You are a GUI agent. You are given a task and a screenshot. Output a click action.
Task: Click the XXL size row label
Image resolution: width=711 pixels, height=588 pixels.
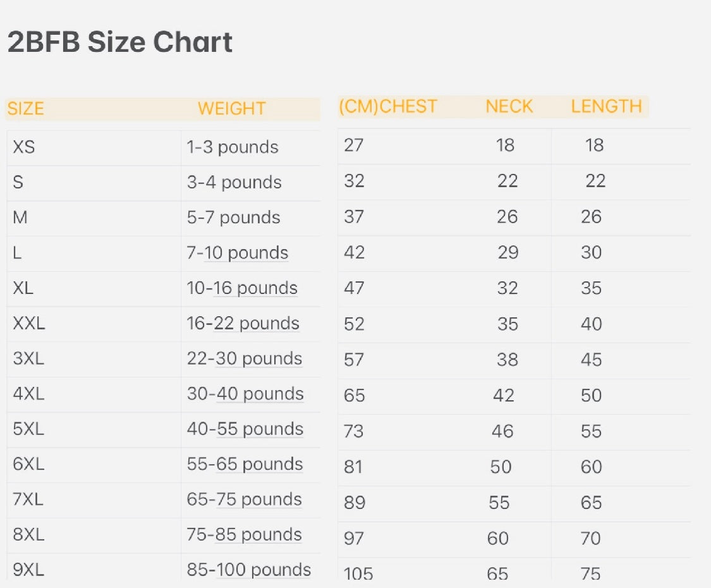(x=29, y=324)
